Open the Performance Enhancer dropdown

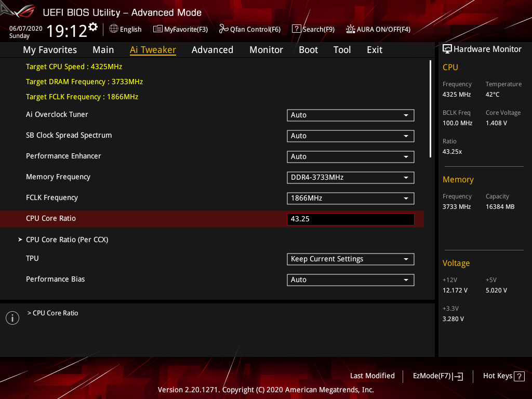click(351, 157)
